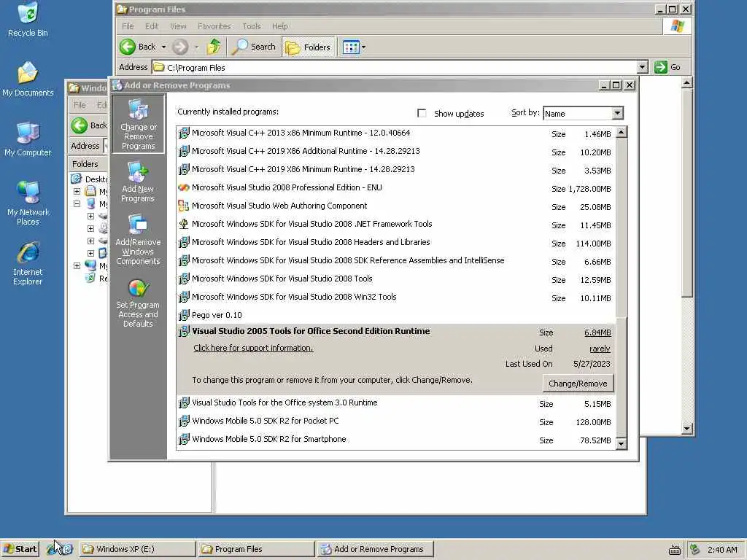Switch to Program Files taskbar button
Image resolution: width=747 pixels, height=560 pixels.
[256, 549]
